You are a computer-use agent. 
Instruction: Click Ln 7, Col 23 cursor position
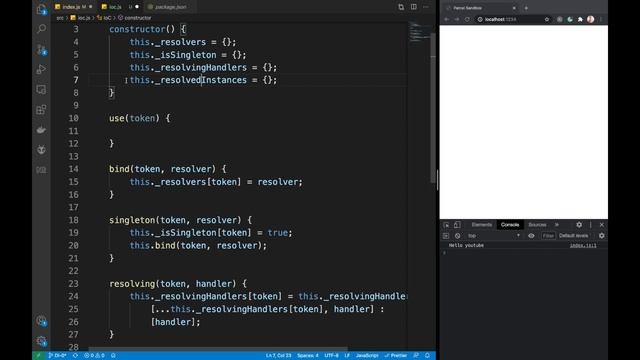pyautogui.click(x=278, y=356)
